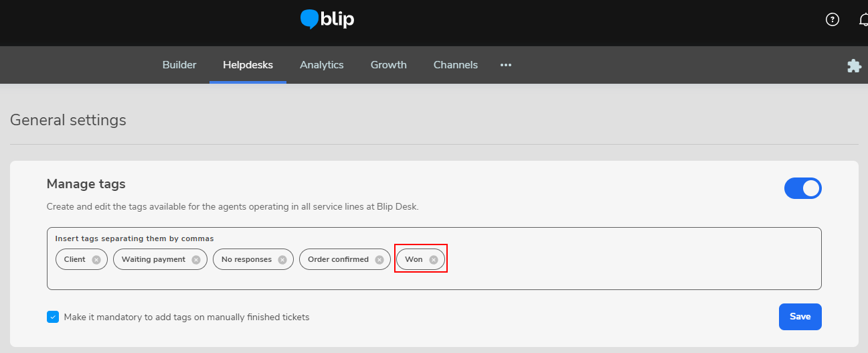Image resolution: width=868 pixels, height=353 pixels.
Task: Remove the Order confirmed tag
Action: click(379, 260)
